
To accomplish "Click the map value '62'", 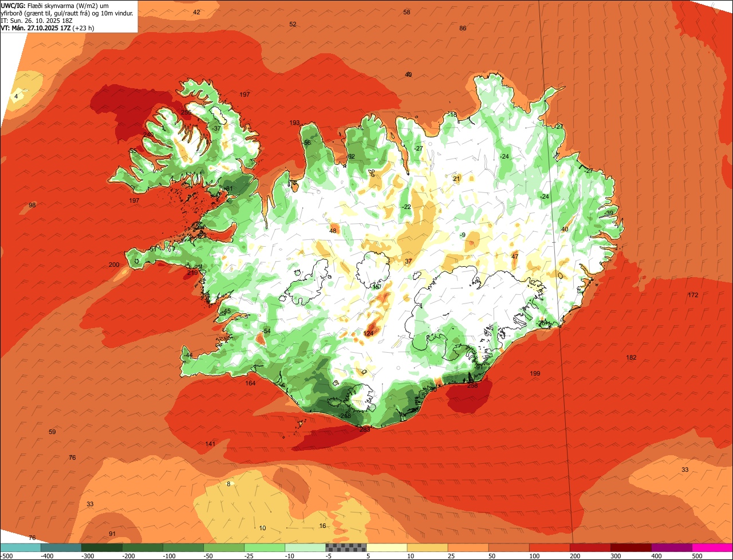I will [352, 156].
